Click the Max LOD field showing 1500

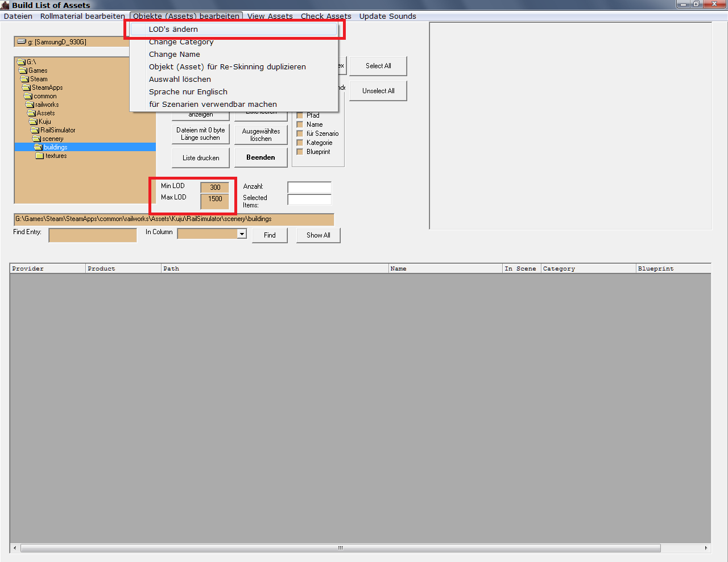(215, 201)
